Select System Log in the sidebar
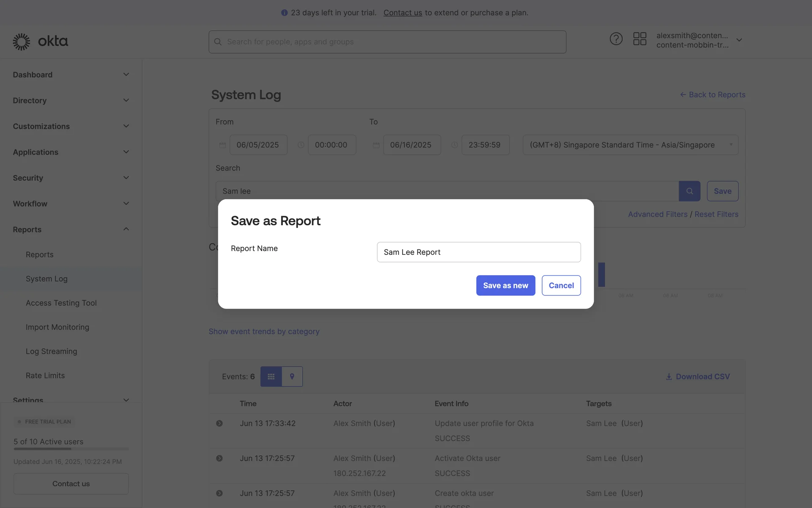This screenshot has width=812, height=508. tap(47, 279)
